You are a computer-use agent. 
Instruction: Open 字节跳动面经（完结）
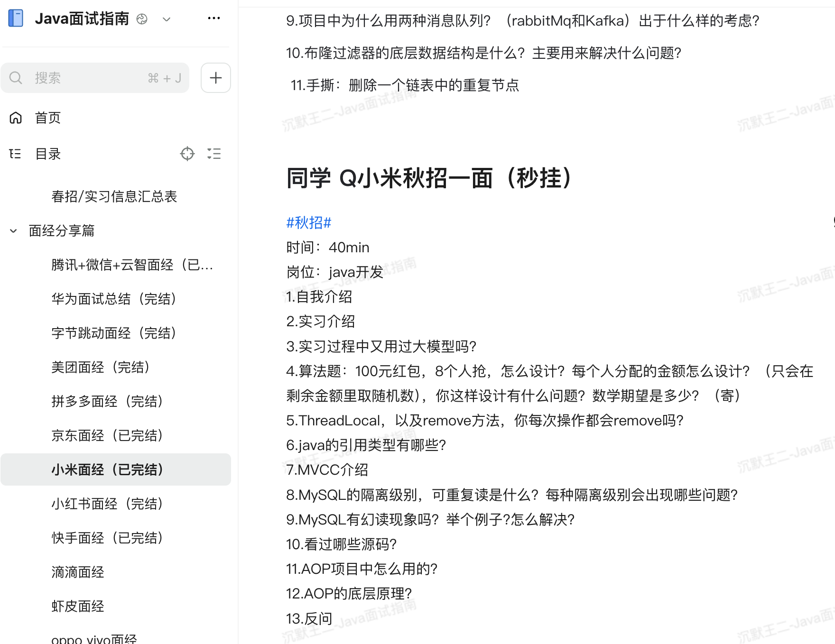[114, 333]
